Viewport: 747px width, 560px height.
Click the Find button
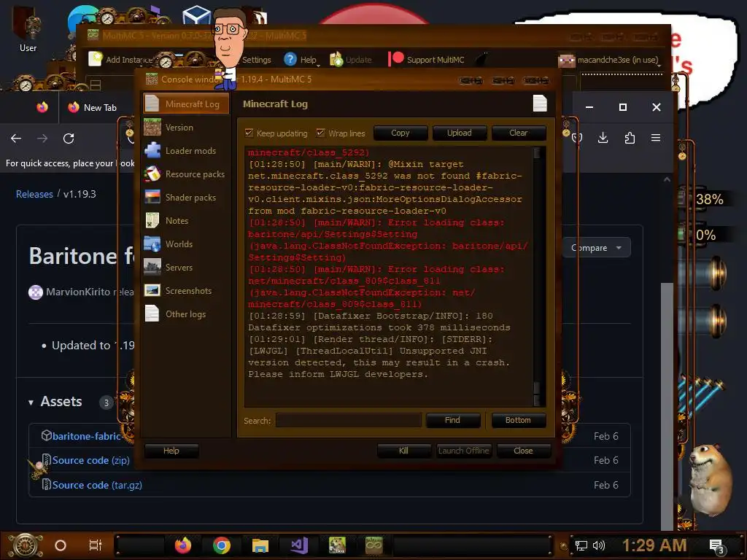(452, 420)
